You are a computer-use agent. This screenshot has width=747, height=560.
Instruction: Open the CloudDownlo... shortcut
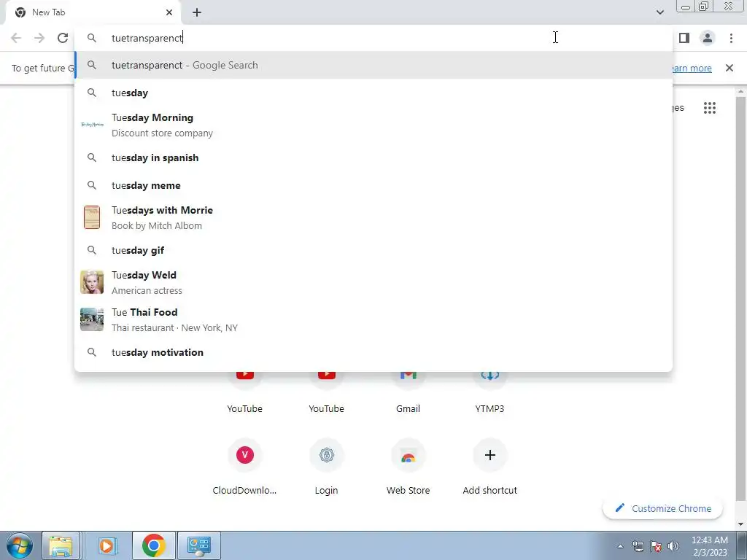pyautogui.click(x=245, y=467)
